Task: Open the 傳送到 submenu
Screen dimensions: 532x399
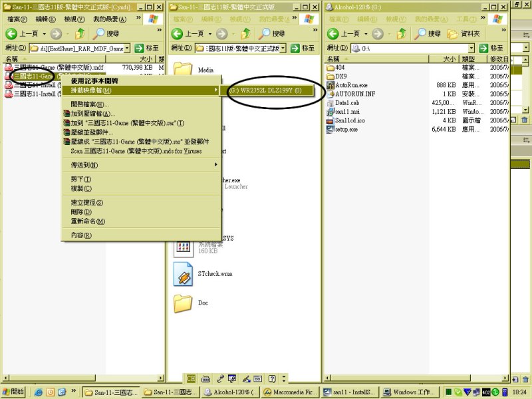Action: [140, 165]
